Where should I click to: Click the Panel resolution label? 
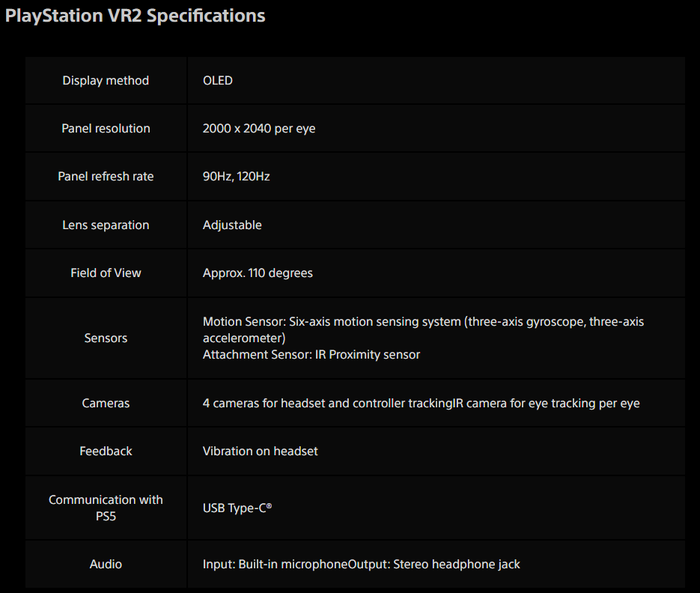pos(106,129)
